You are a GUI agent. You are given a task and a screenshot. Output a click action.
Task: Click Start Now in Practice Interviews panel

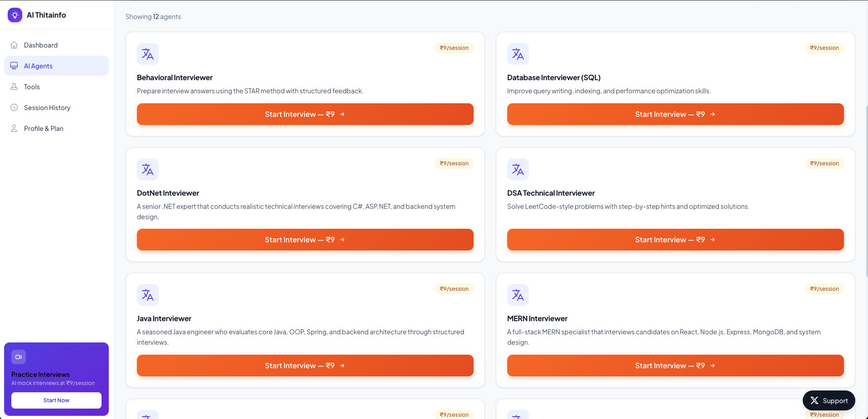click(x=56, y=400)
